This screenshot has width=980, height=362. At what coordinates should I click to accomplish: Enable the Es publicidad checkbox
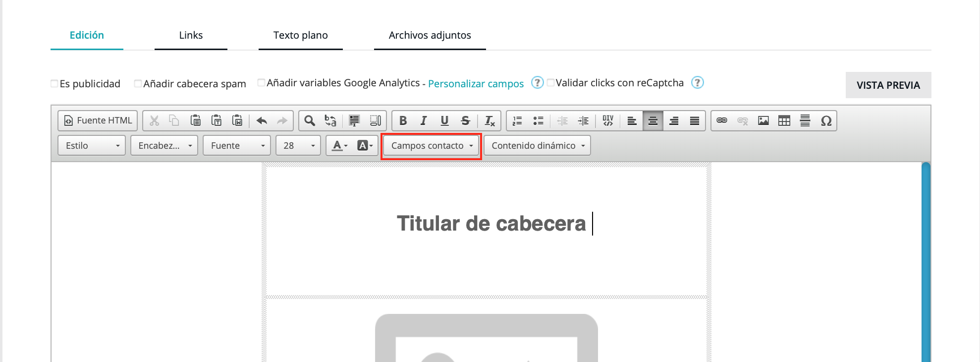54,83
